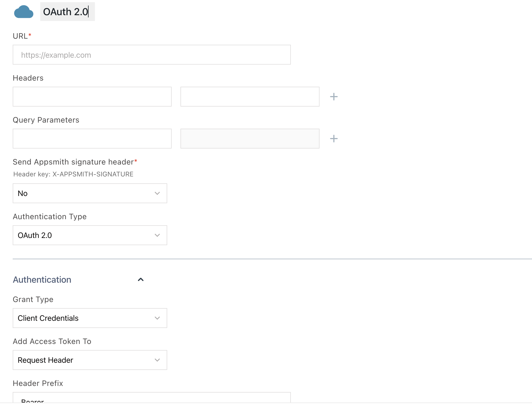Open the Authentication Type dropdown

pyautogui.click(x=90, y=235)
